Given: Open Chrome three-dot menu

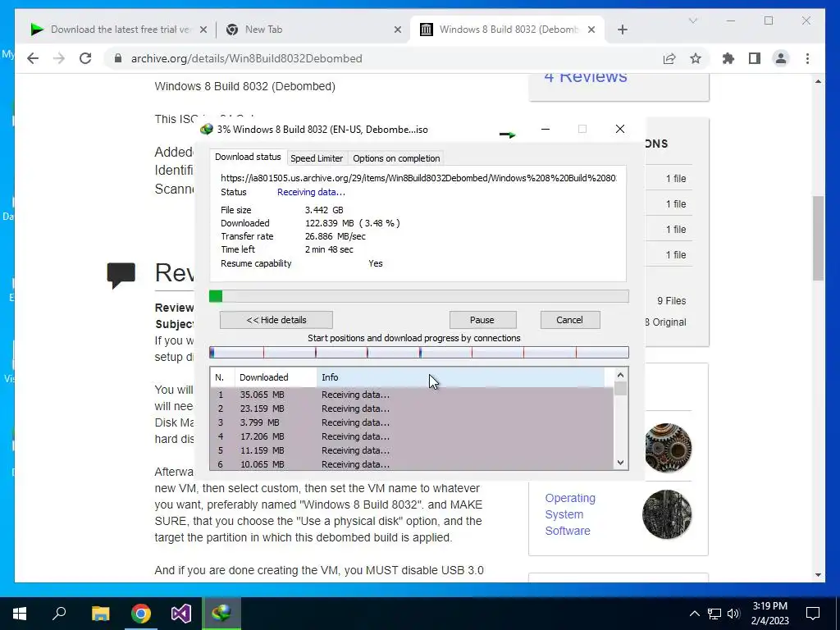Looking at the screenshot, I should (x=807, y=58).
